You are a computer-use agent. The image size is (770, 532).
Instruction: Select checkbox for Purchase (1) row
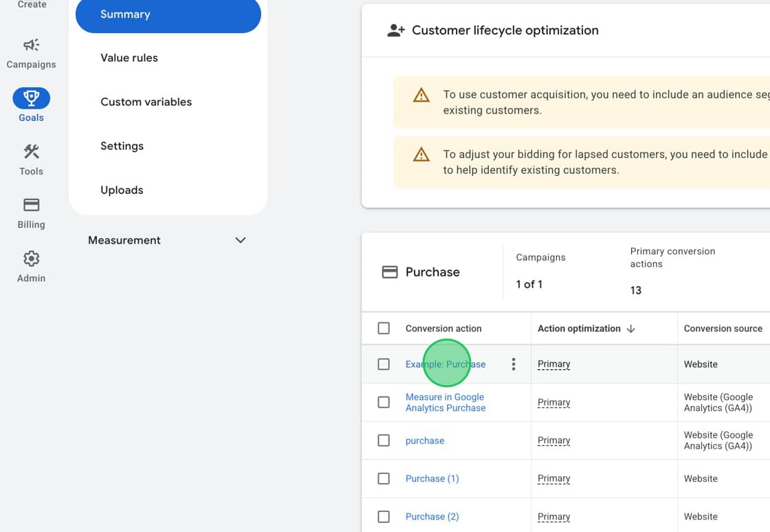pyautogui.click(x=384, y=478)
